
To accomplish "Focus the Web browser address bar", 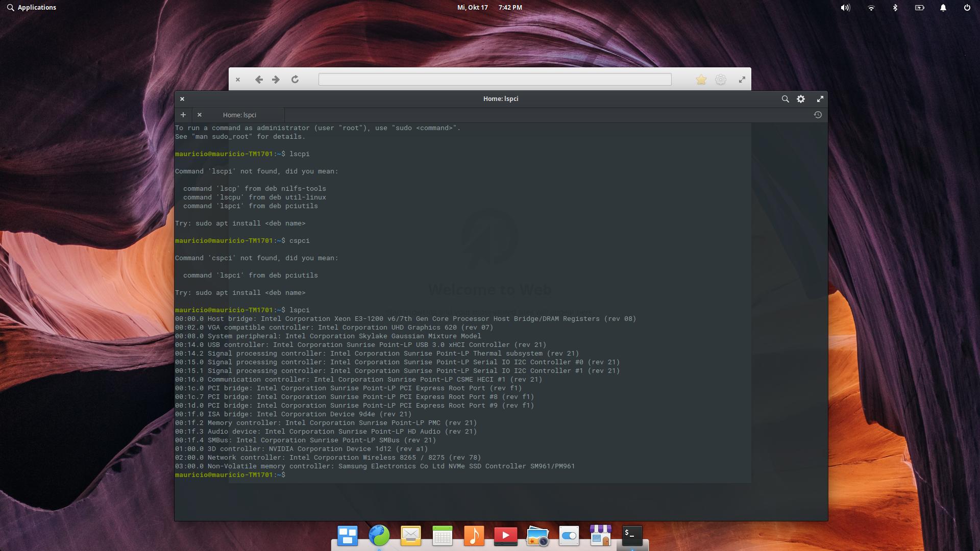I will [x=495, y=80].
